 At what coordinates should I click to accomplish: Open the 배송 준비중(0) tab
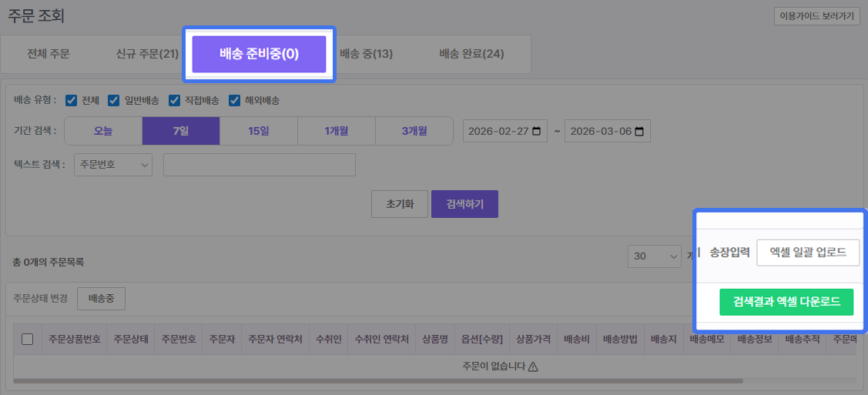(x=259, y=54)
